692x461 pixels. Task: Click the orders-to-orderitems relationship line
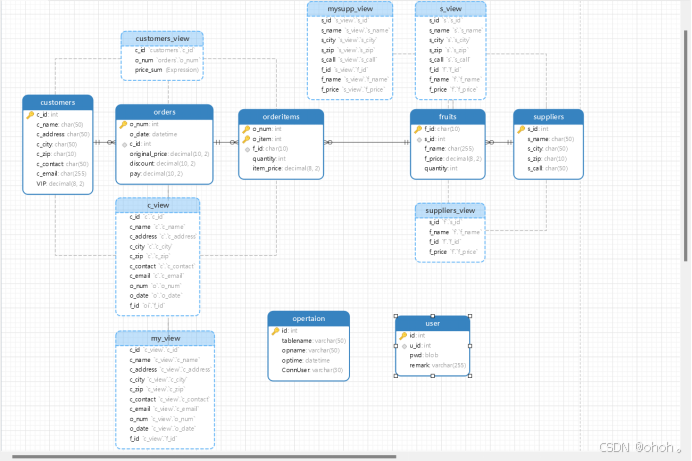pos(226,142)
